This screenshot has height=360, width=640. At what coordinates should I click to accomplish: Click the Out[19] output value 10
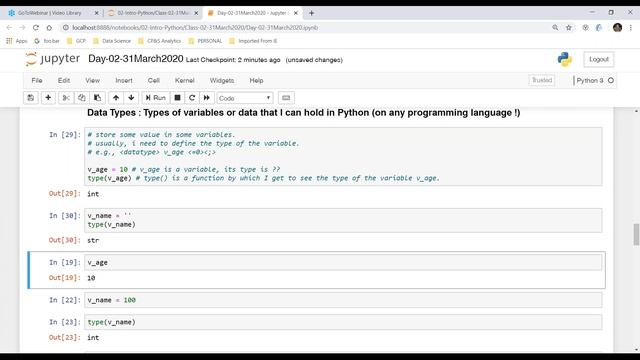(x=91, y=278)
